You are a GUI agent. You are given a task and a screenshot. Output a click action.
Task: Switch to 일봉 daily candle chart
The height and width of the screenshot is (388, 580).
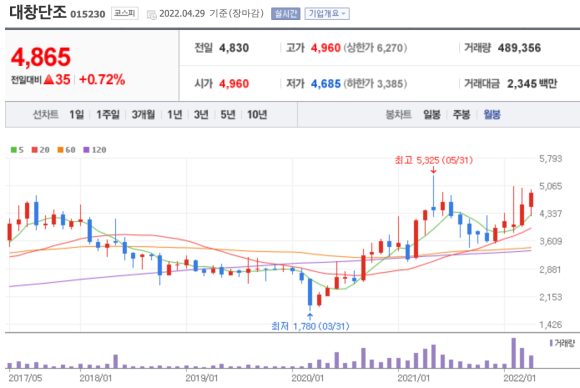click(432, 115)
